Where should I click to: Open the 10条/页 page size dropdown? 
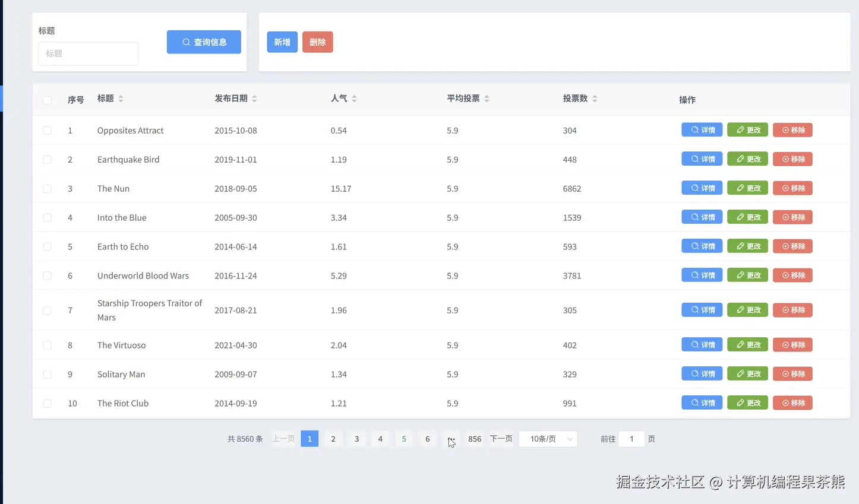tap(547, 439)
